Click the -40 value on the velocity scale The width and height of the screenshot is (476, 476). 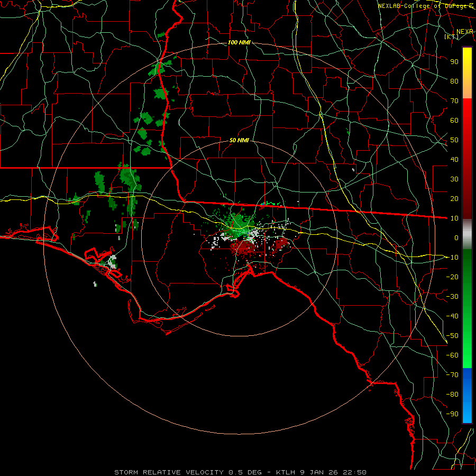tap(452, 316)
